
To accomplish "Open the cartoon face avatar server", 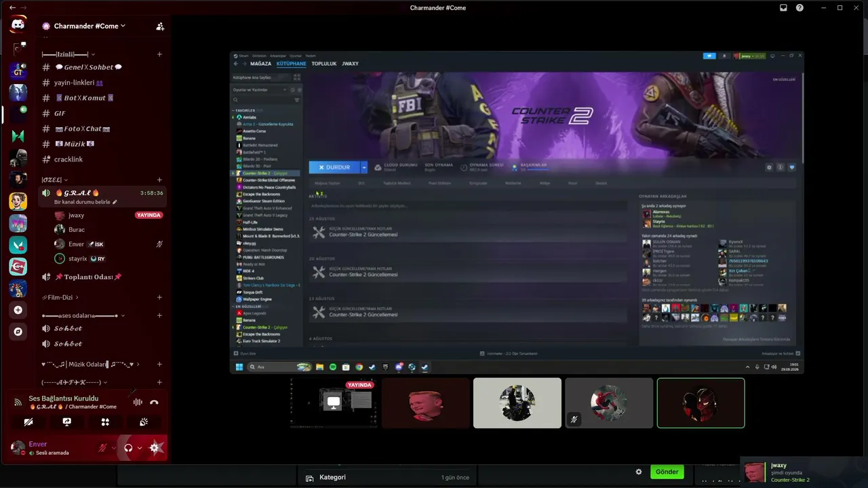I will 18,201.
